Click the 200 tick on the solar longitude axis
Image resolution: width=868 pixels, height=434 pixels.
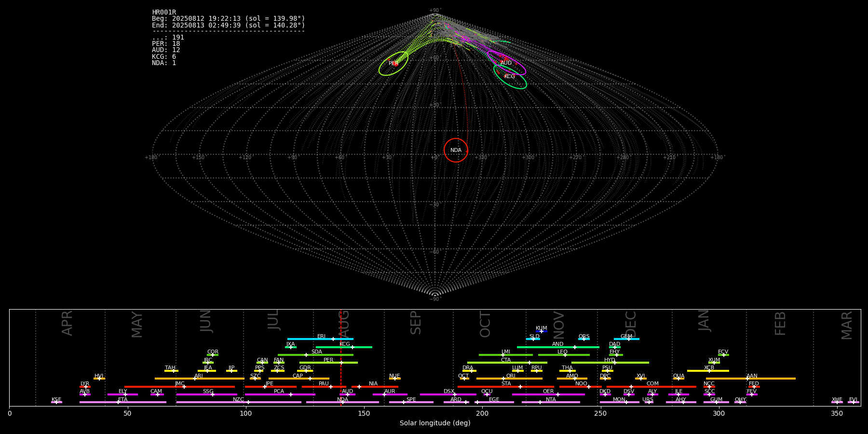coord(482,414)
